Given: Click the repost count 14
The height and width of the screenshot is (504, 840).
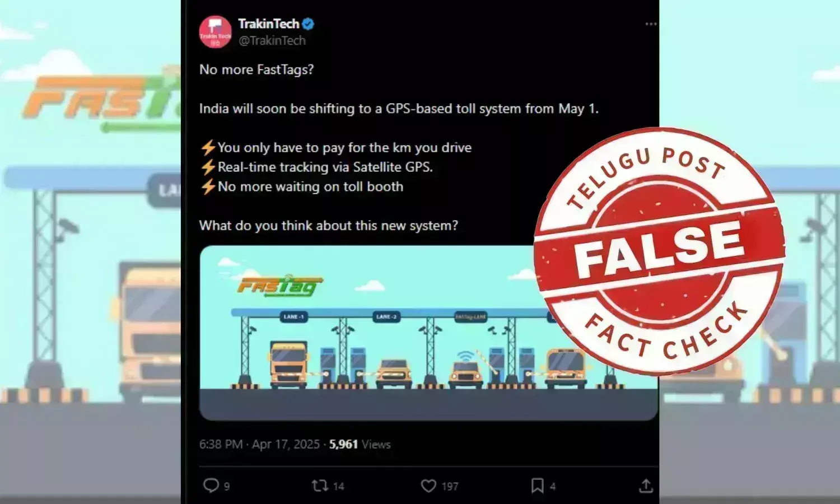Looking at the screenshot, I should coord(338,487).
